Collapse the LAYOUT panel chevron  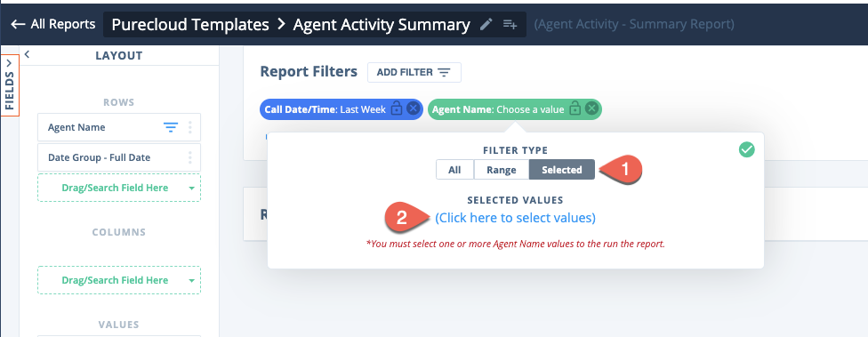[27, 54]
